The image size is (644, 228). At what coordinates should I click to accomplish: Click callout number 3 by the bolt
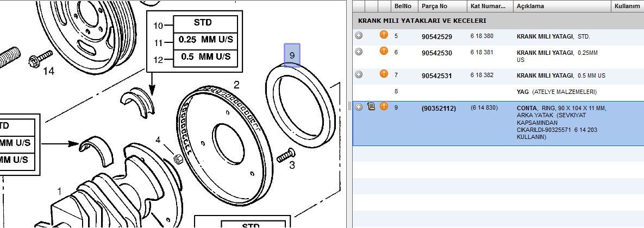point(292,165)
